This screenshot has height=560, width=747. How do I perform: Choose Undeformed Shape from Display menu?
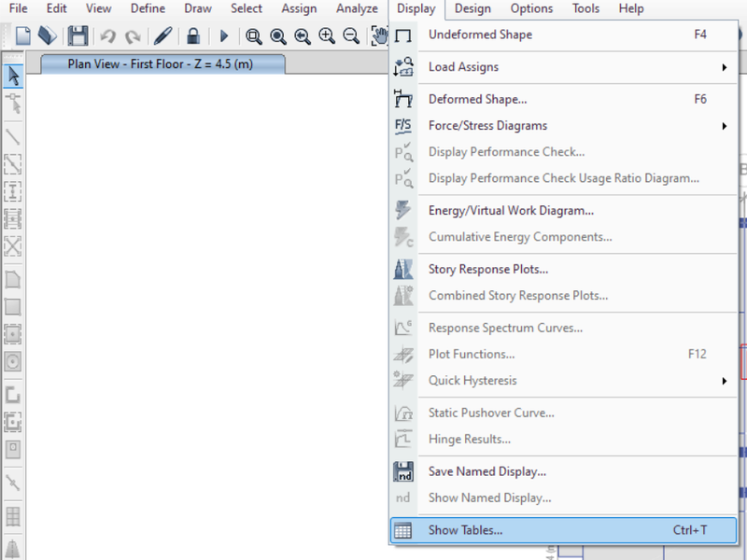[564, 35]
